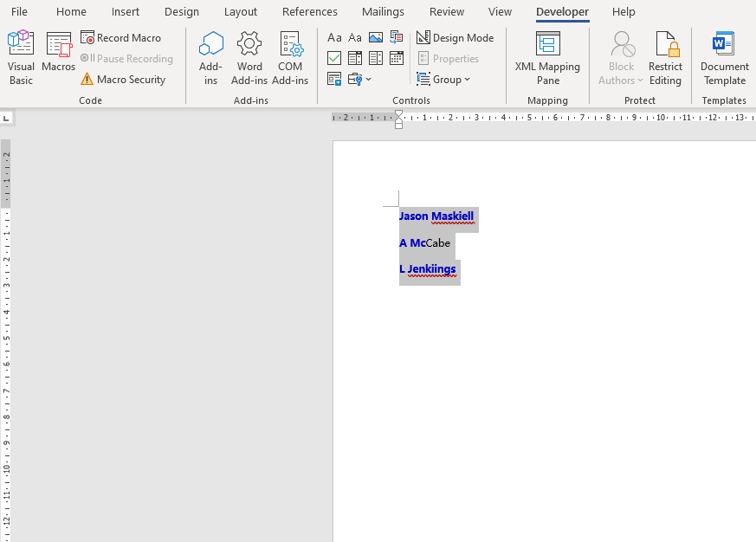Open Macro Security settings
The width and height of the screenshot is (756, 542).
click(124, 79)
